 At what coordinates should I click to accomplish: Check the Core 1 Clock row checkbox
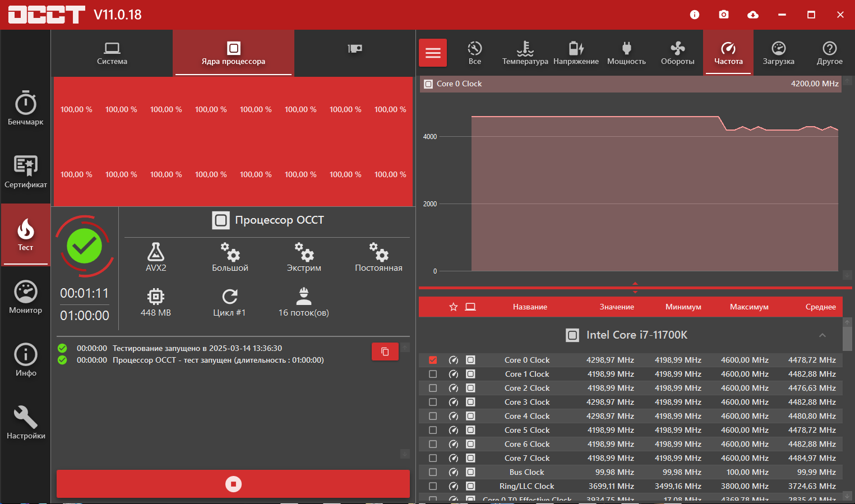[433, 374]
